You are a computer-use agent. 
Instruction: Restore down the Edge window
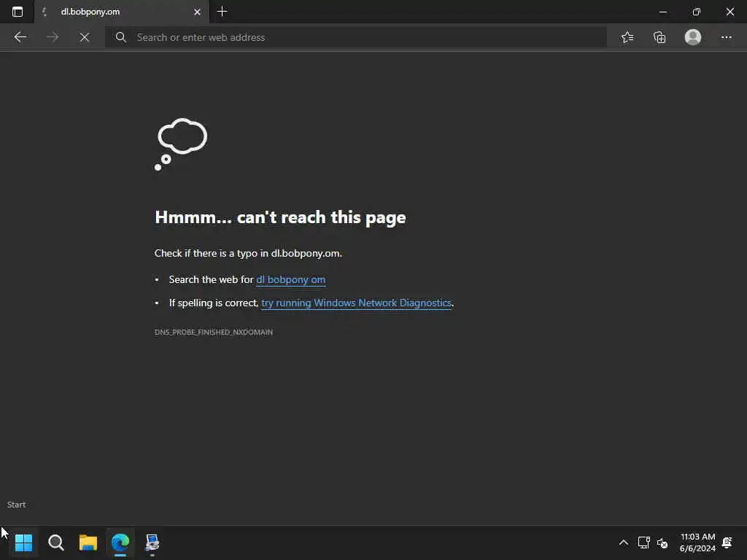coord(696,12)
